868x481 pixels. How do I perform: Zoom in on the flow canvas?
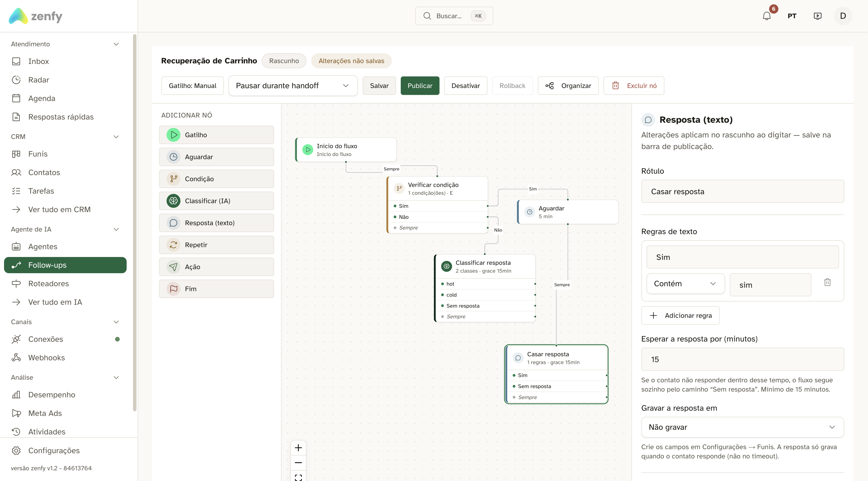point(298,448)
